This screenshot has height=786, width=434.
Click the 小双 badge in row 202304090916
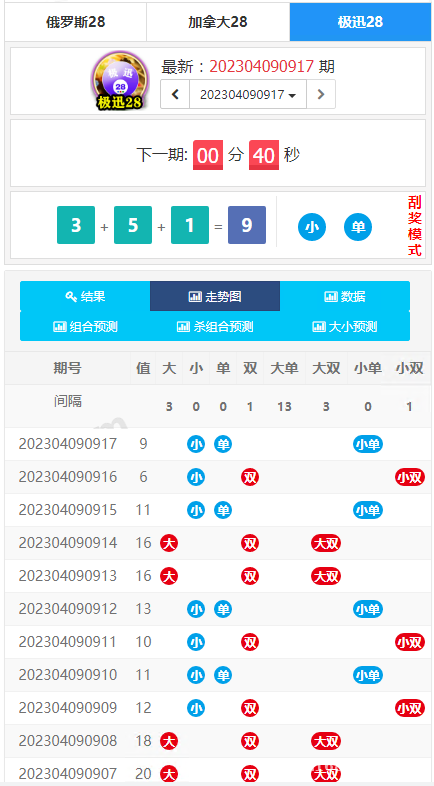pyautogui.click(x=409, y=477)
